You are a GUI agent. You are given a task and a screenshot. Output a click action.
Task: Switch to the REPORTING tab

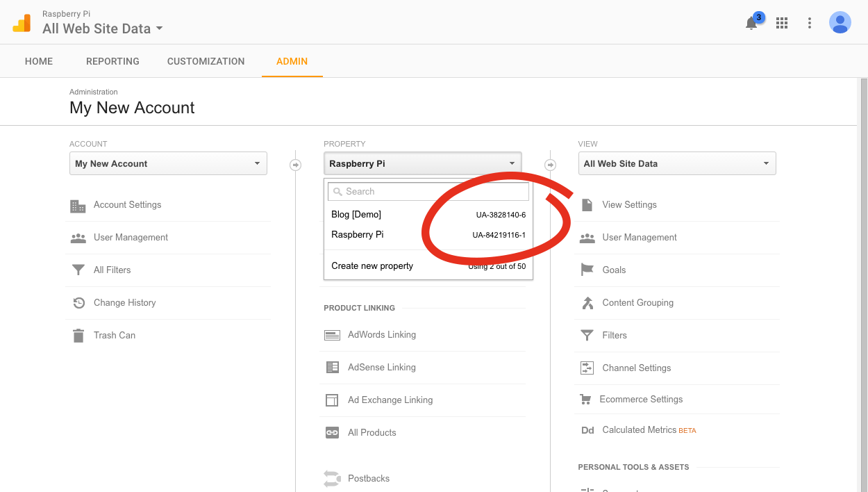click(x=112, y=61)
